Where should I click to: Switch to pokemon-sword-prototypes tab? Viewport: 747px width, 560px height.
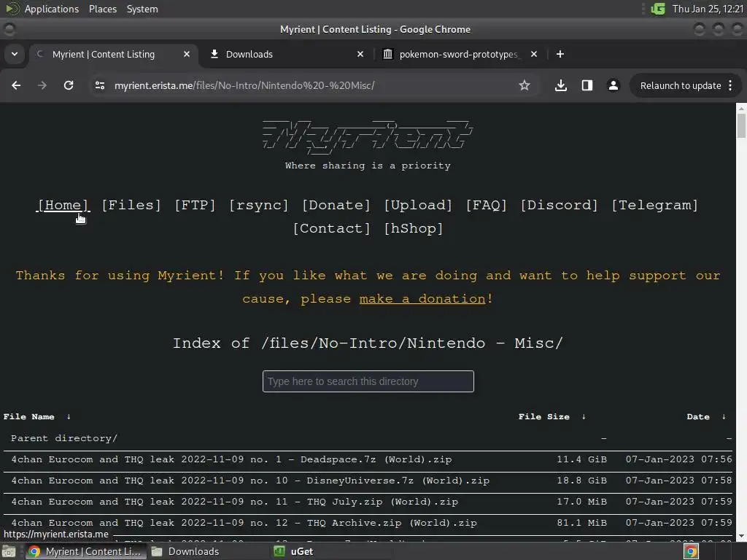pos(458,54)
